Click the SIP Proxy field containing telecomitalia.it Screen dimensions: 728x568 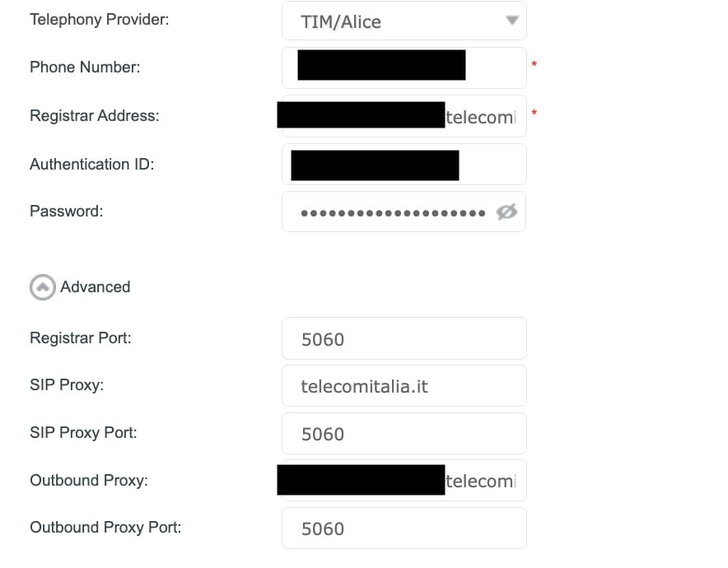404,386
